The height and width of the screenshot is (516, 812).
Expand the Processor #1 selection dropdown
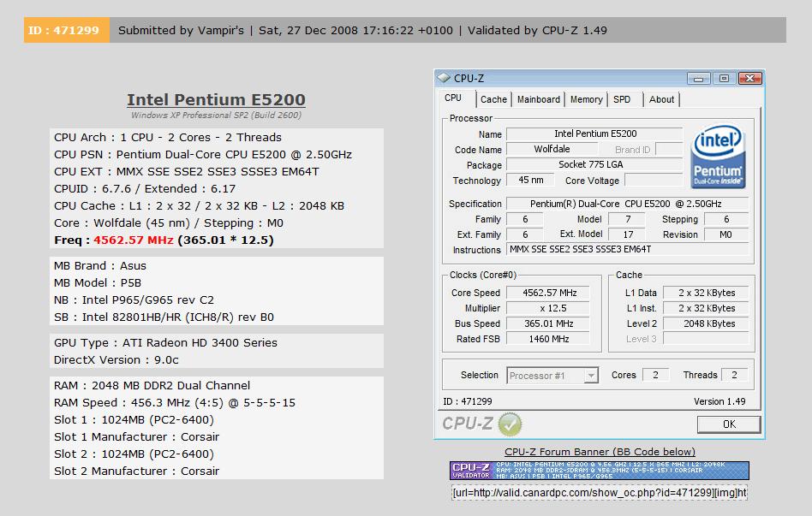(591, 375)
